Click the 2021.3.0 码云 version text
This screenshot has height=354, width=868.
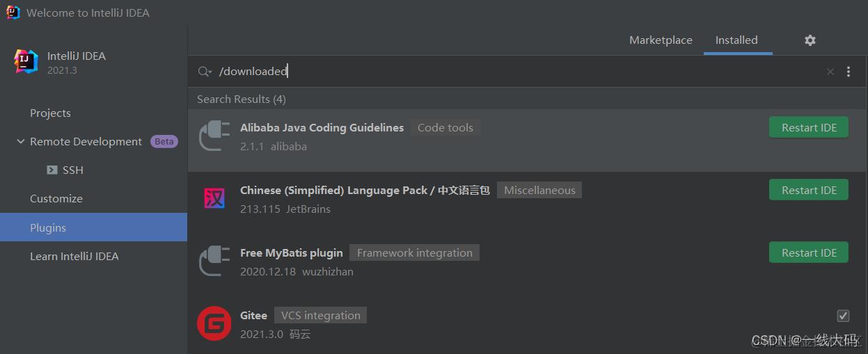tap(276, 335)
